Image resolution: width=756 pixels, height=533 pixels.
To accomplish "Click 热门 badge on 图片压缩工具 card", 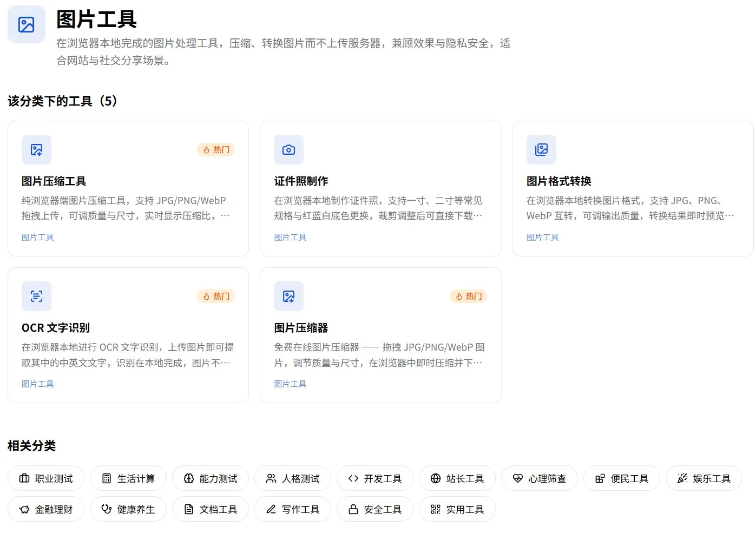I will 216,149.
